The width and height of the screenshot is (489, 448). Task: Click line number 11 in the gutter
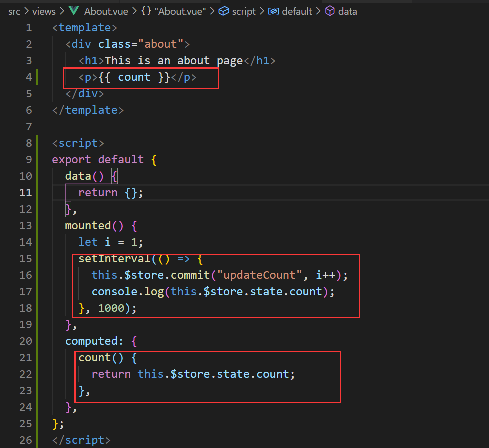(x=26, y=193)
